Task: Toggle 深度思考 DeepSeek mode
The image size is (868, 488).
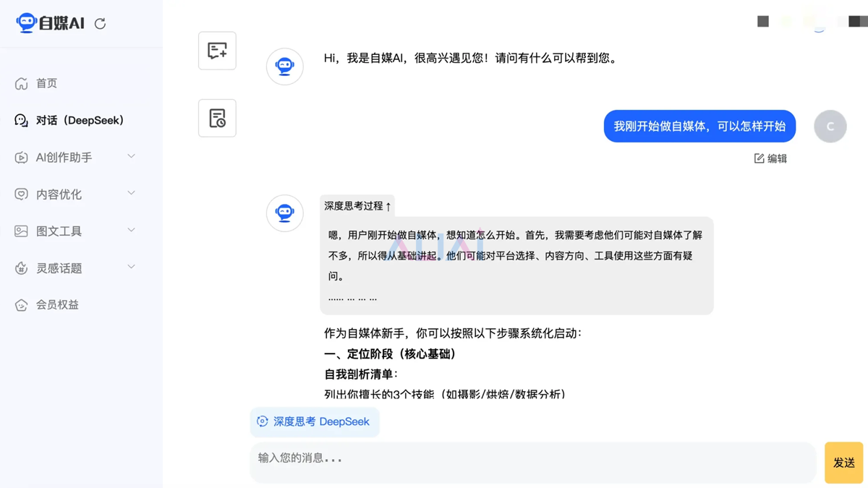Action: click(x=315, y=421)
